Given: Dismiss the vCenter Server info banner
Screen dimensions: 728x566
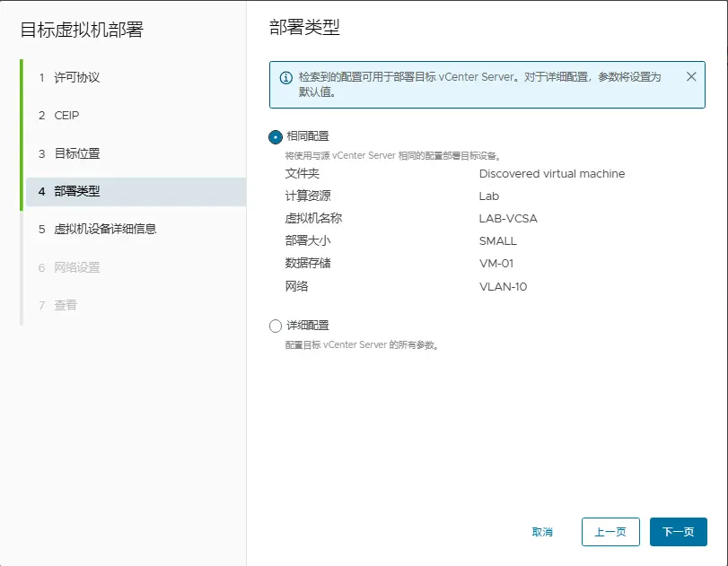Looking at the screenshot, I should 691,76.
